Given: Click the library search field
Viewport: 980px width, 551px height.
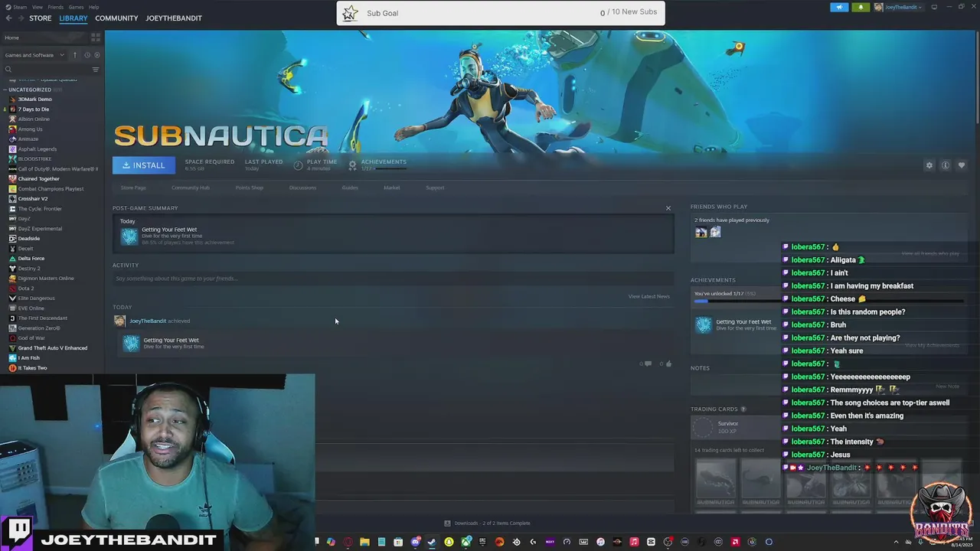Looking at the screenshot, I should [x=46, y=70].
